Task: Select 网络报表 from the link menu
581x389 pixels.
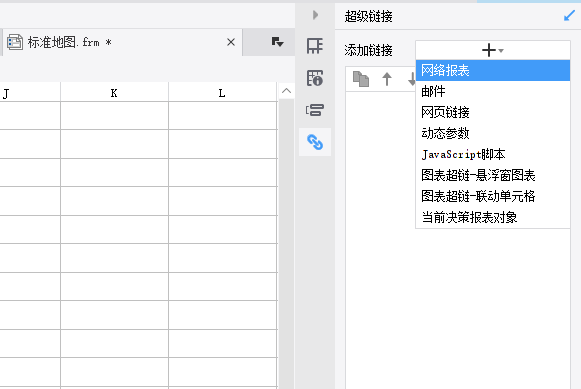Action: [492, 70]
